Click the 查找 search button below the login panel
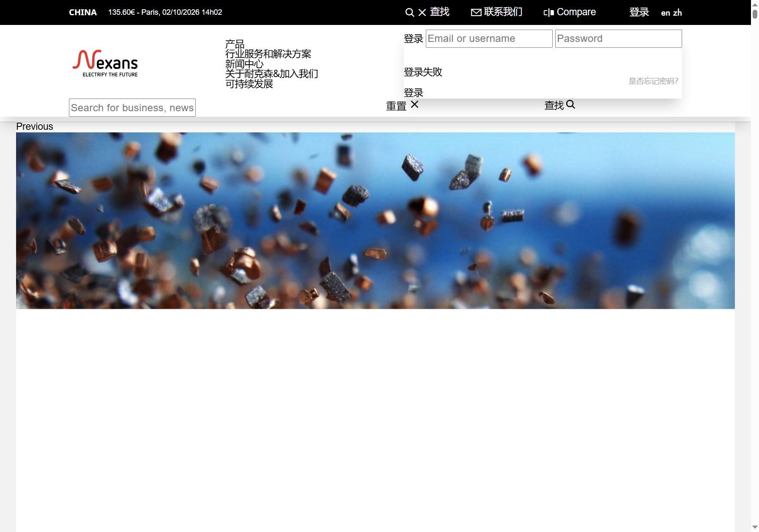 (554, 105)
